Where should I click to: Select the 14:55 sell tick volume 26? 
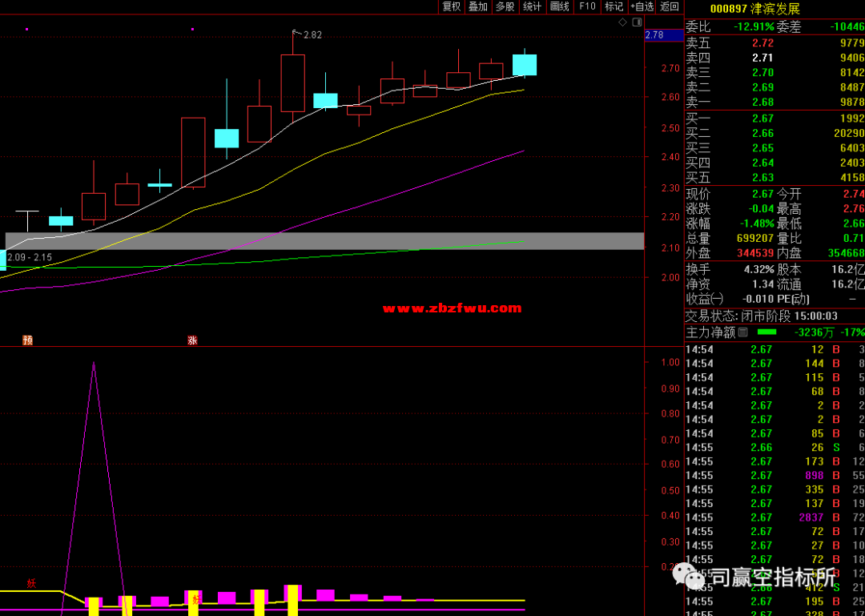pos(774,447)
